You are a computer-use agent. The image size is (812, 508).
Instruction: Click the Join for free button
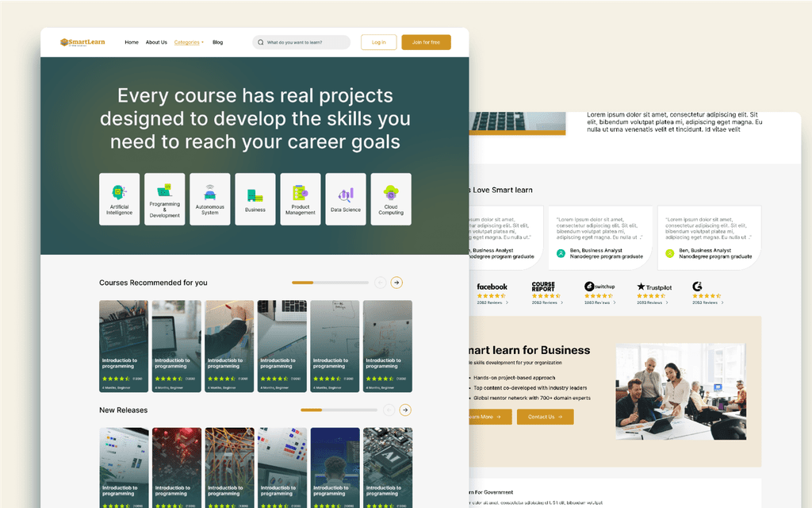coord(426,43)
